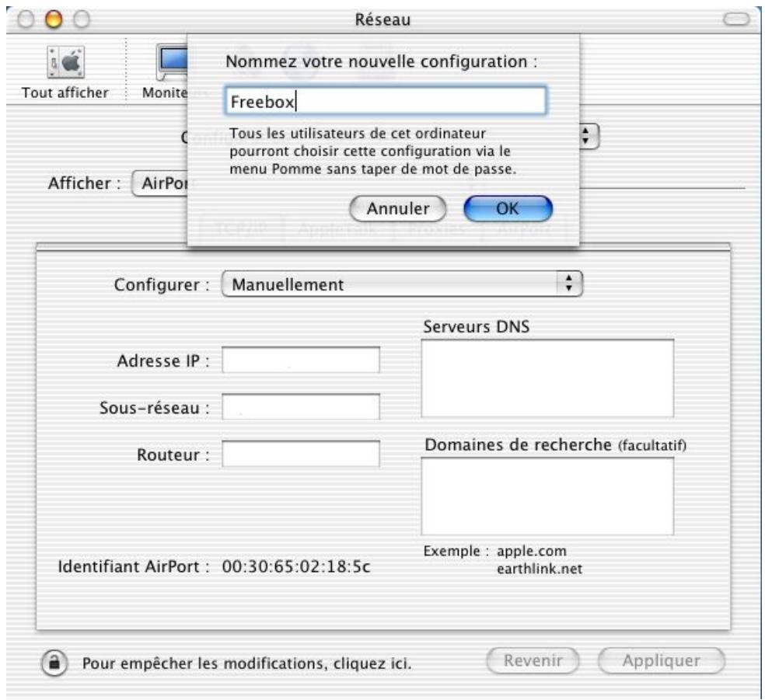Click the AirPort identifier 00:30:65:02:18:5c

pyautogui.click(x=296, y=566)
